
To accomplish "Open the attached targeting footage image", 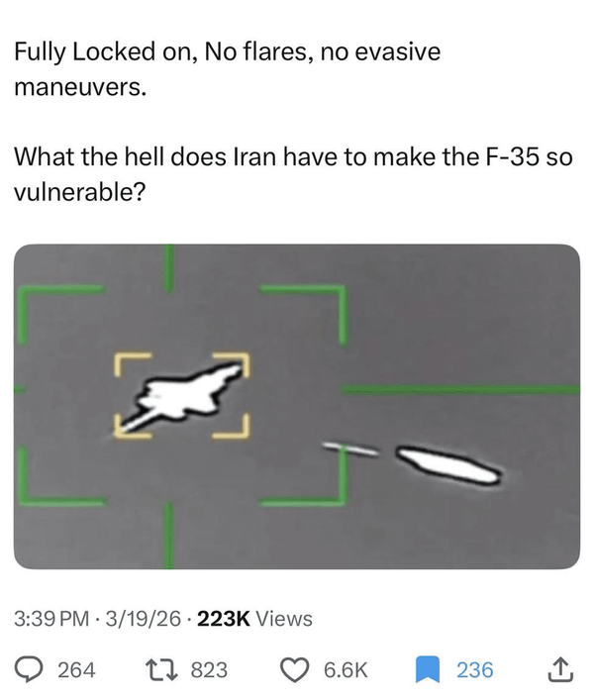I will 297,406.
